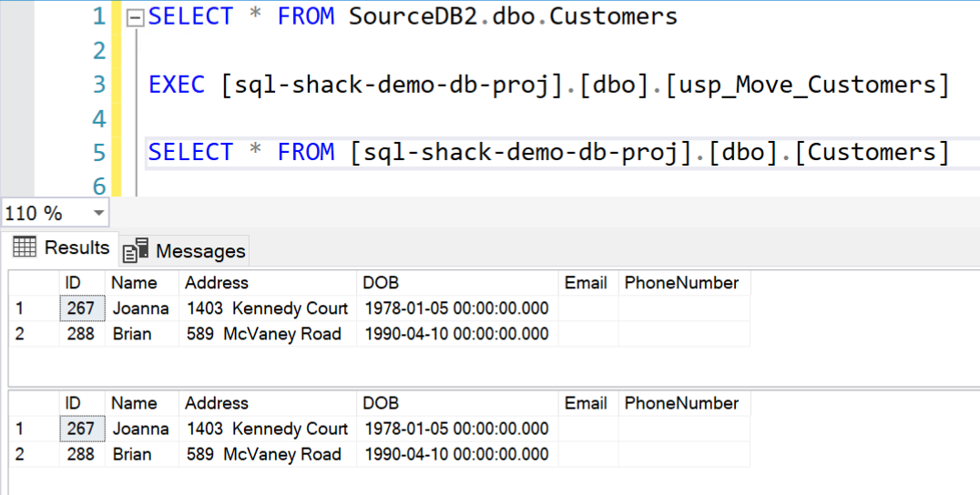Select cell 267 in the top results grid
Image resolution: width=980 pixels, height=495 pixels.
tap(81, 308)
